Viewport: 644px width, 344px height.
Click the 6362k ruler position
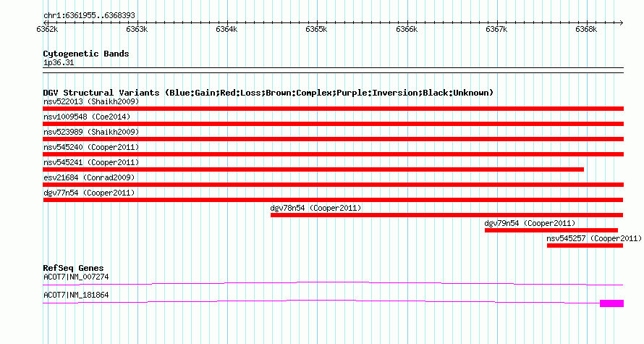tap(47, 29)
